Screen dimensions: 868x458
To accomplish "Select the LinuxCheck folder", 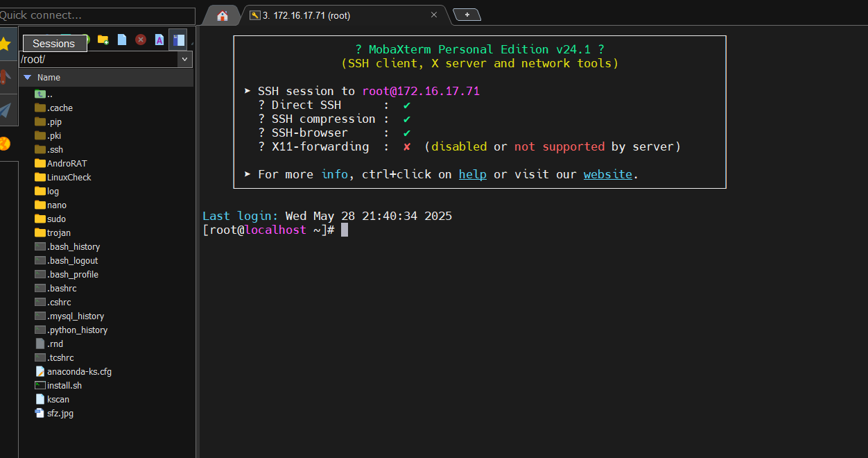I will click(63, 177).
